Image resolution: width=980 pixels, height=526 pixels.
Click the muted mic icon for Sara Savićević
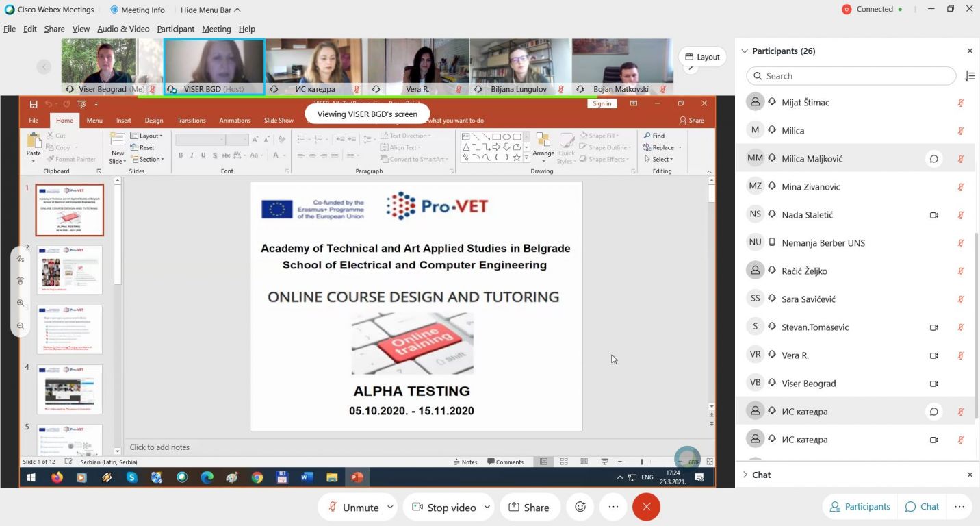point(961,299)
